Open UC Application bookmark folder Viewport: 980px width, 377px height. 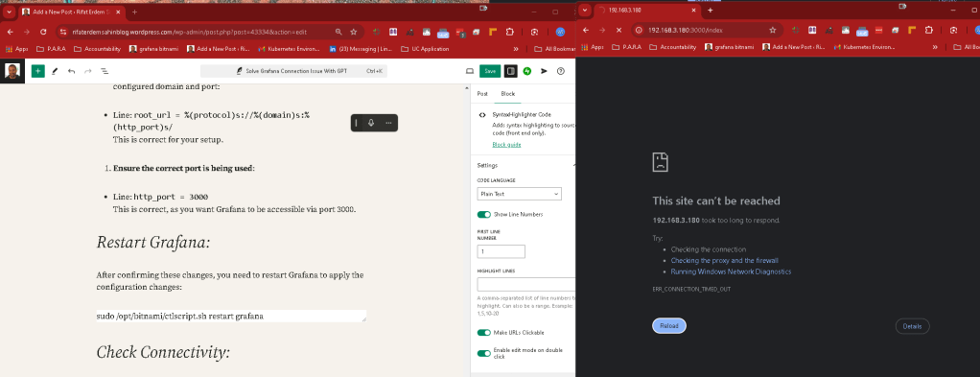click(x=425, y=48)
